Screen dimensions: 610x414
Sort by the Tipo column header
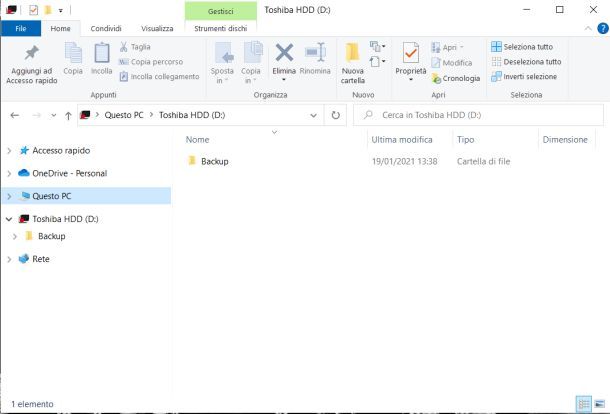[465, 140]
